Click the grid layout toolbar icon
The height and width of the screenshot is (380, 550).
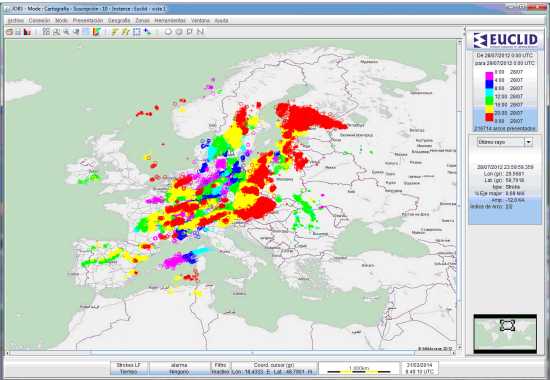(46, 32)
